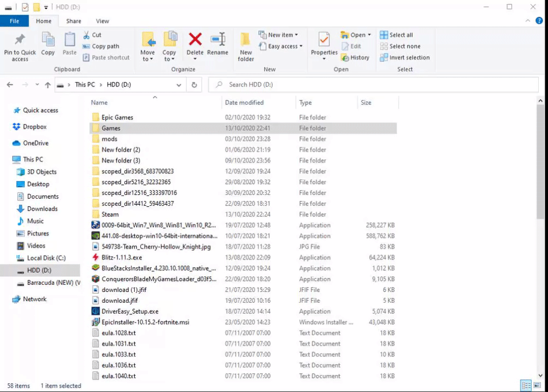Open file History
Screen dimensions: 548x392
pos(355,57)
